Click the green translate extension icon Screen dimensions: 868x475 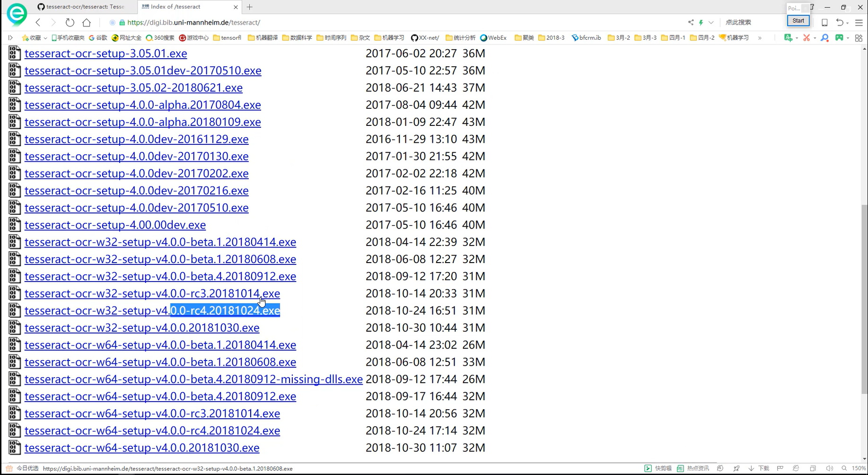click(x=788, y=37)
